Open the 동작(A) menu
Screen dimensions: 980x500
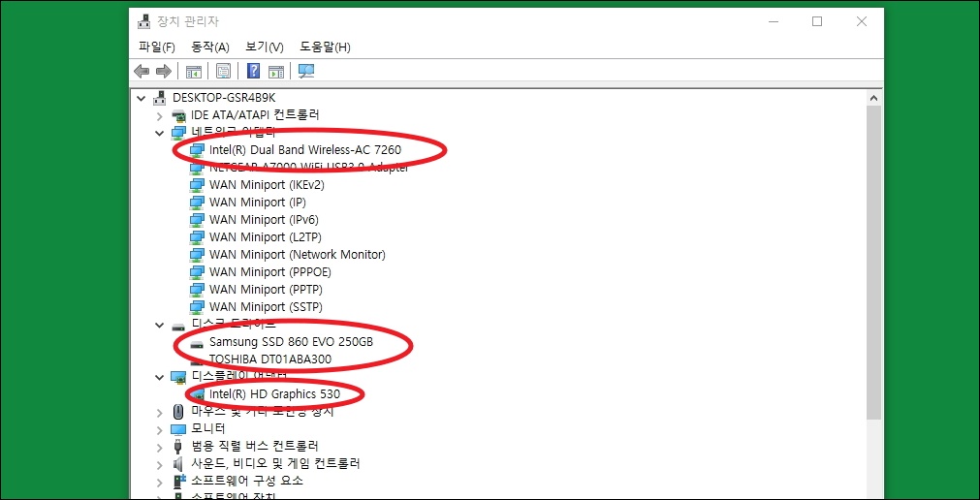pyautogui.click(x=210, y=47)
